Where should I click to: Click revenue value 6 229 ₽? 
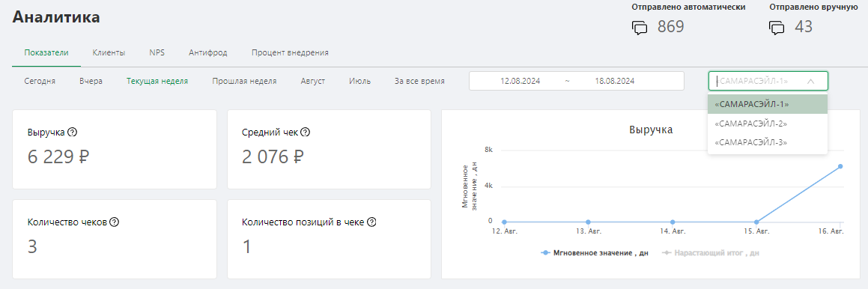pos(58,157)
